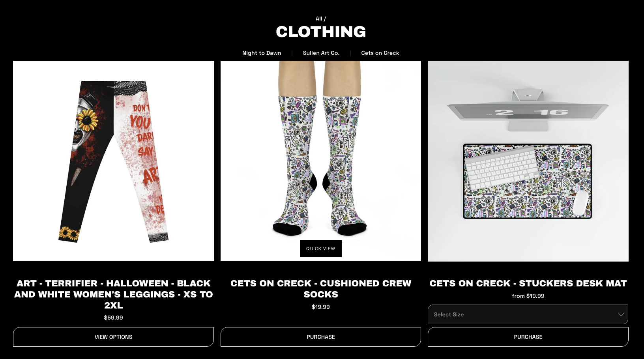Open Art Terrifier Halloween leggings title link
Viewport: 644px width, 359px height.
click(113, 294)
